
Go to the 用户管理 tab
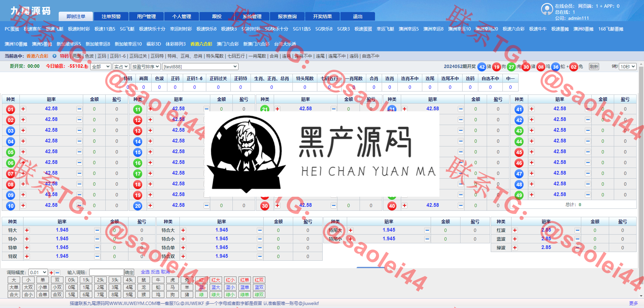pos(146,16)
